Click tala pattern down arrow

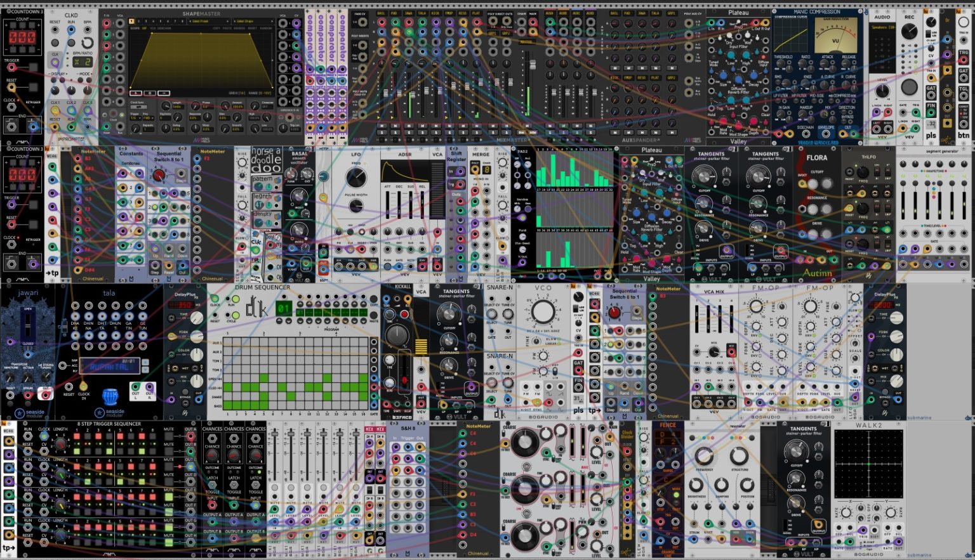pos(145,370)
